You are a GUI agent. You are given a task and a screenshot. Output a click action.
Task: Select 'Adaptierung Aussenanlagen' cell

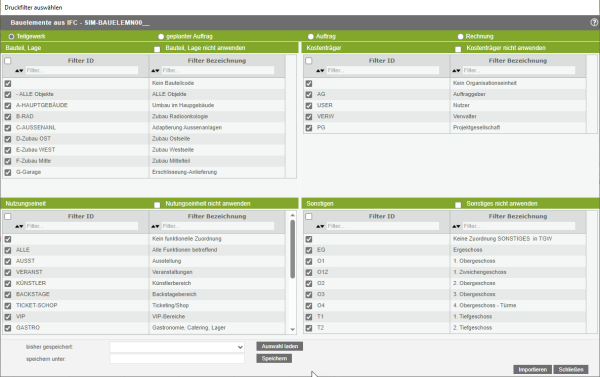[x=217, y=127]
